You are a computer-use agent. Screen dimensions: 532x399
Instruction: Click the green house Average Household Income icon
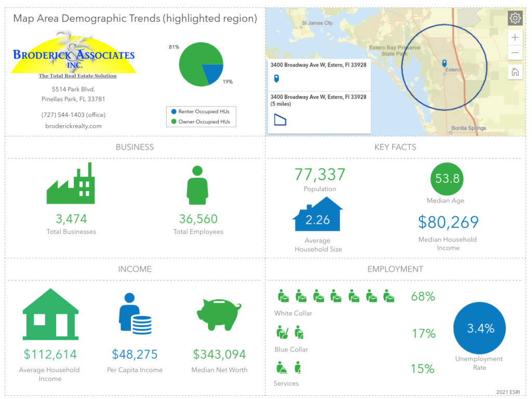(50, 314)
